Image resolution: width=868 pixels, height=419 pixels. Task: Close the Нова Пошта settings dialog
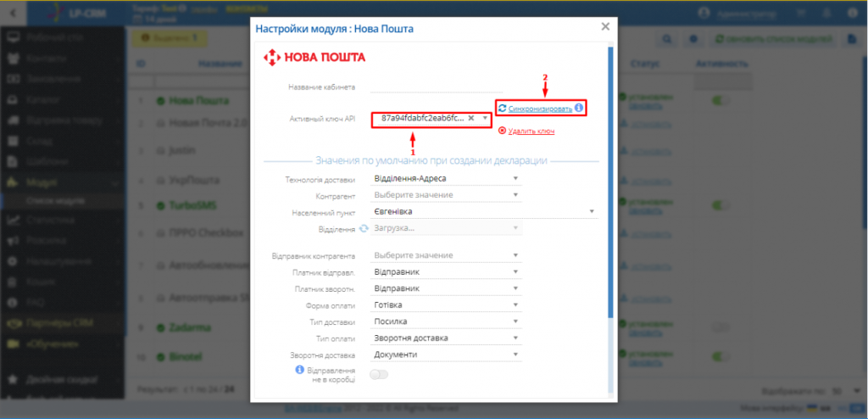coord(605,26)
